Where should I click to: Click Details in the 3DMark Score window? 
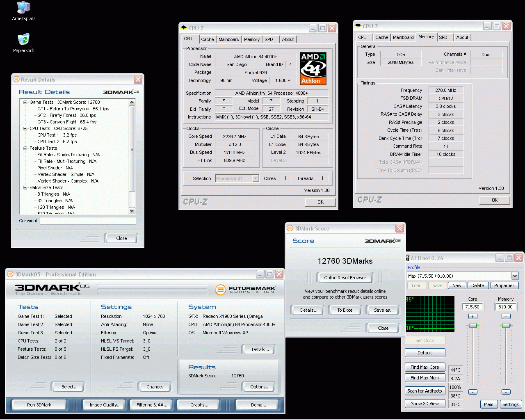[x=308, y=310]
